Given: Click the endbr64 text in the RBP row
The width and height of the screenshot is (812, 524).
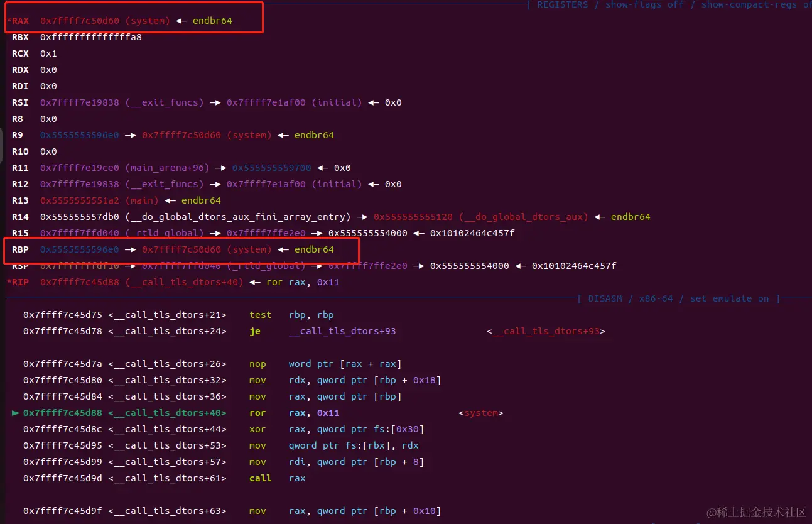Looking at the screenshot, I should click(314, 249).
